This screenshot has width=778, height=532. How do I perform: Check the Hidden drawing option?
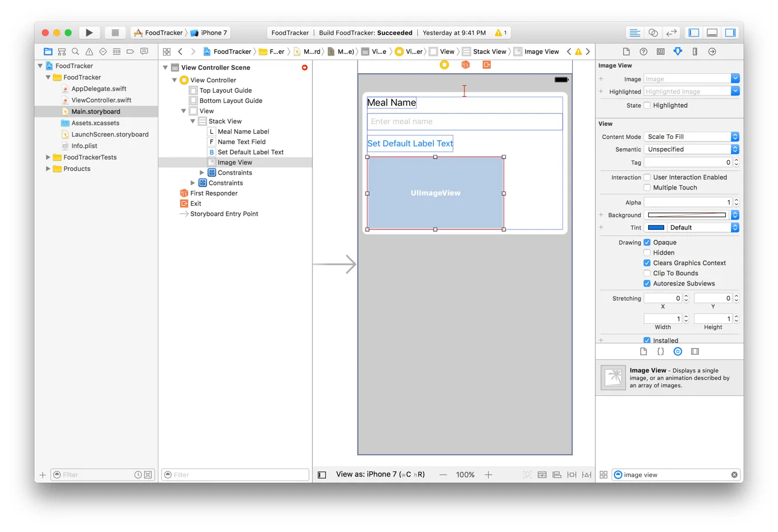click(647, 253)
